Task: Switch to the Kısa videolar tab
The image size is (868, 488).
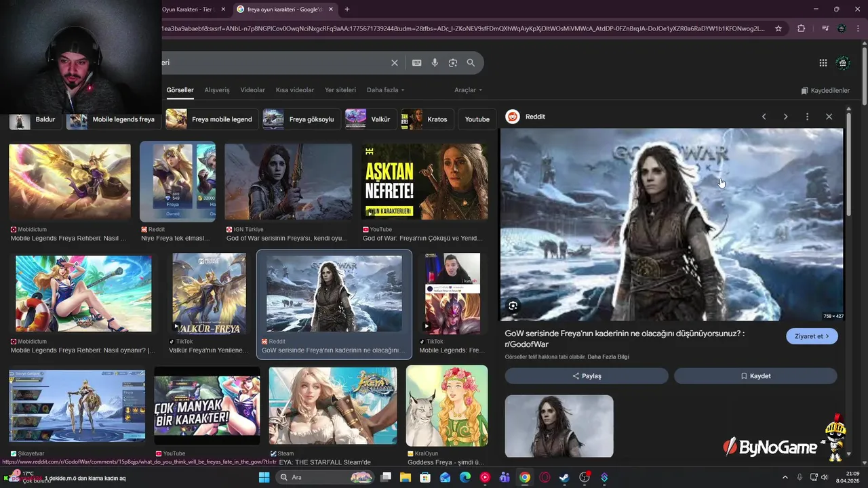Action: 295,90
